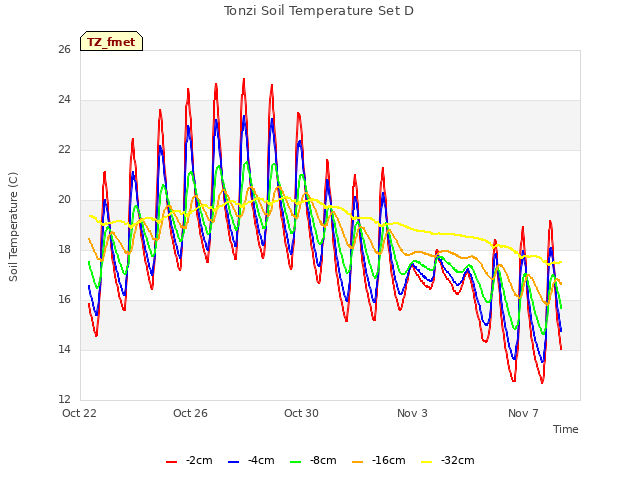
Task: Click the Oct 26 x-axis tick label
Action: 190,413
